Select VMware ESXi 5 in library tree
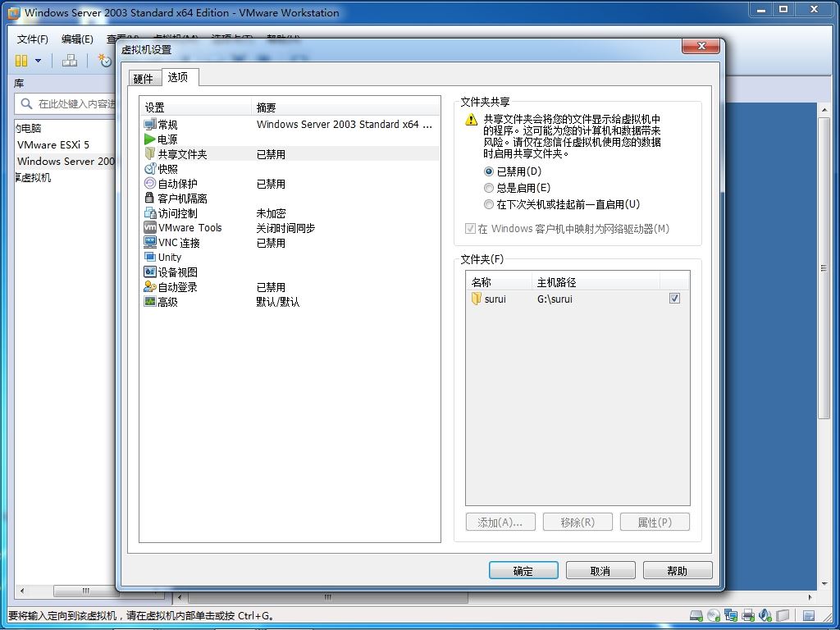 coord(53,144)
